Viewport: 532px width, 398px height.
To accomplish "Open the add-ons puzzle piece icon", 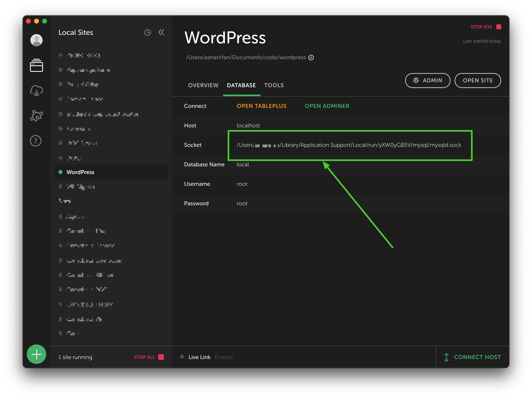I will pyautogui.click(x=36, y=115).
